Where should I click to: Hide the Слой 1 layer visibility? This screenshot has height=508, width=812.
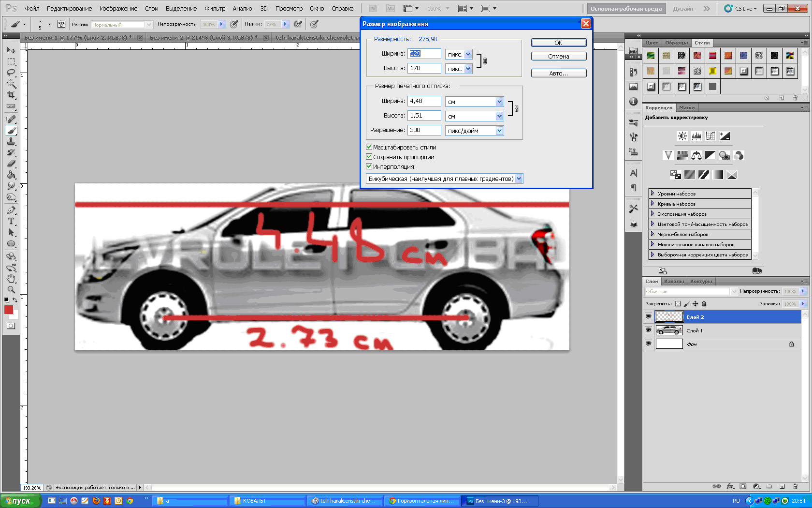click(x=648, y=330)
